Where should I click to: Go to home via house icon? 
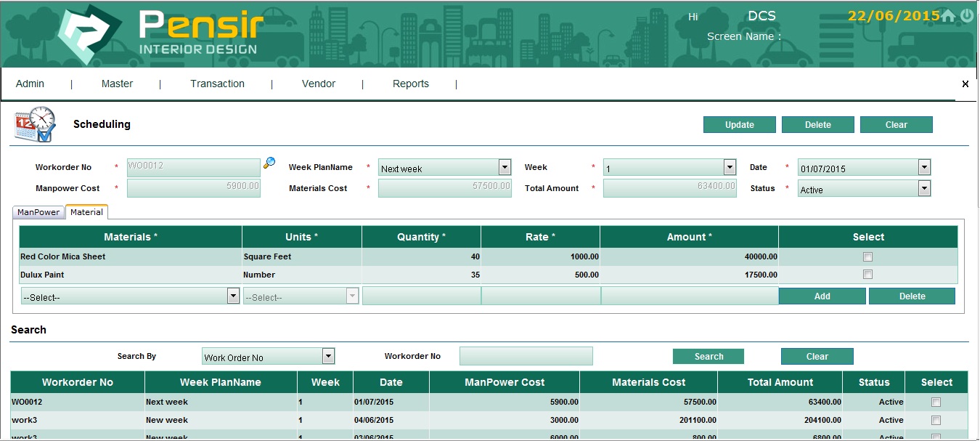[x=948, y=16]
